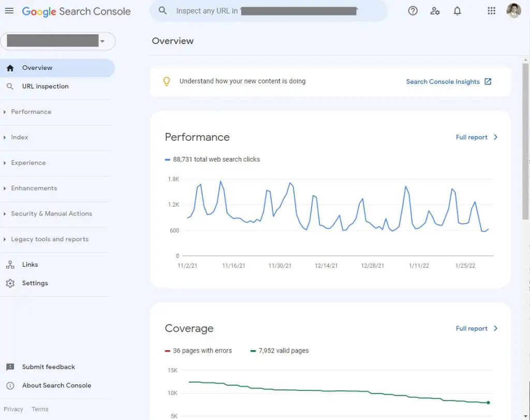The image size is (530, 420).
Task: Click the scrollbar down arrow
Action: point(525,416)
